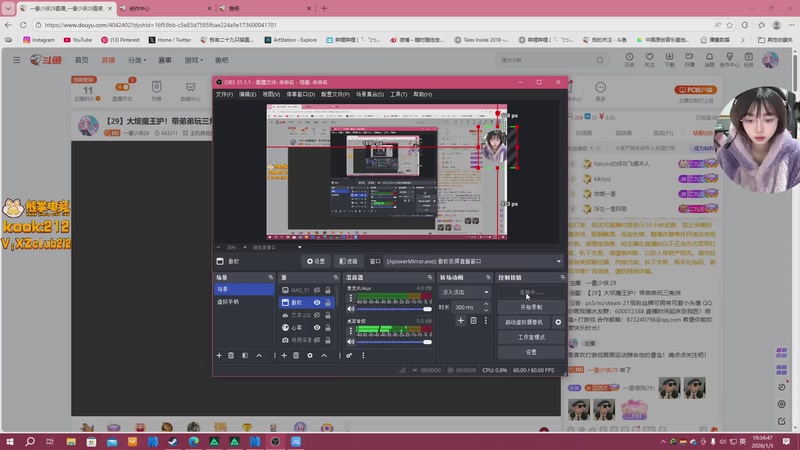Unlock the IMG_51 source lock
The width and height of the screenshot is (800, 450).
328,290
